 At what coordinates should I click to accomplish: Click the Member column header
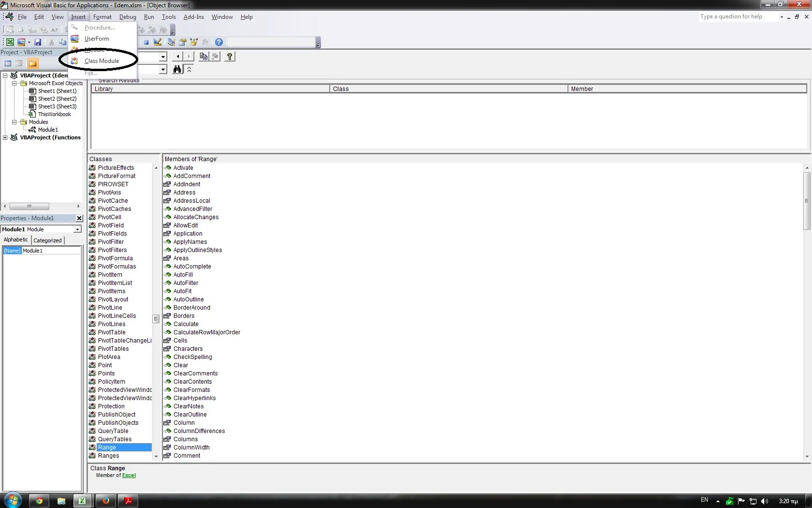click(x=687, y=89)
